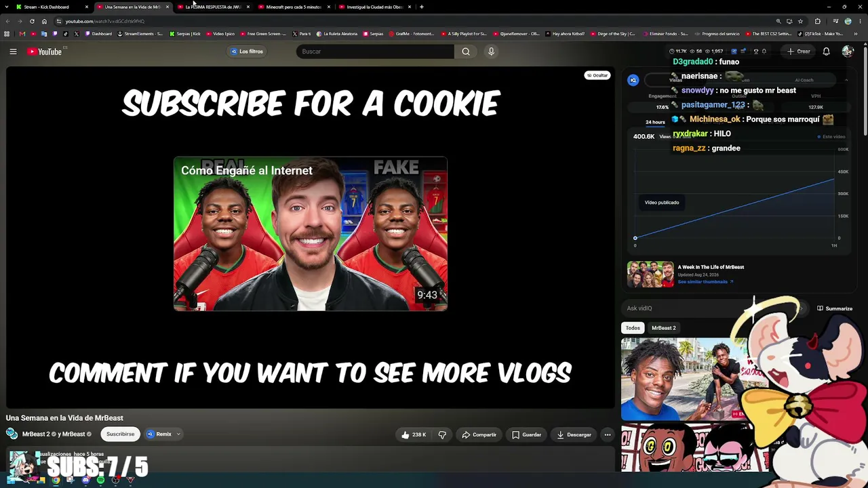Open the Gmail bookmark icon
The height and width of the screenshot is (488, 868).
[22, 34]
